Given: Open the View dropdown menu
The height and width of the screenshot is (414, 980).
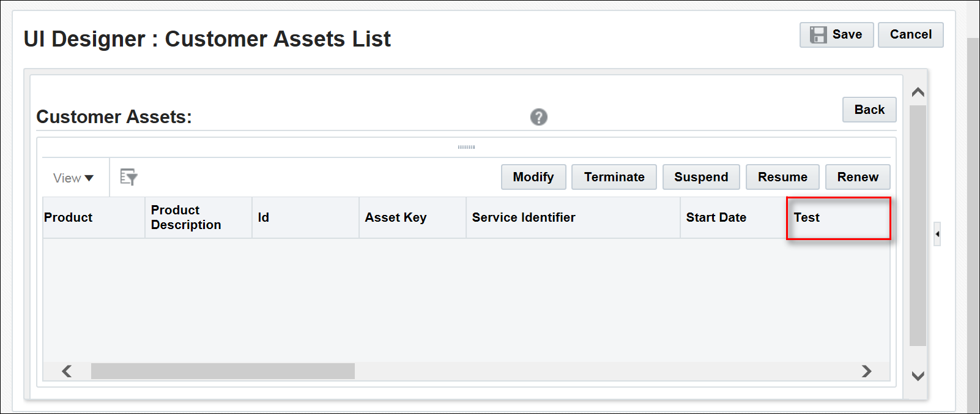Looking at the screenshot, I should pos(73,178).
